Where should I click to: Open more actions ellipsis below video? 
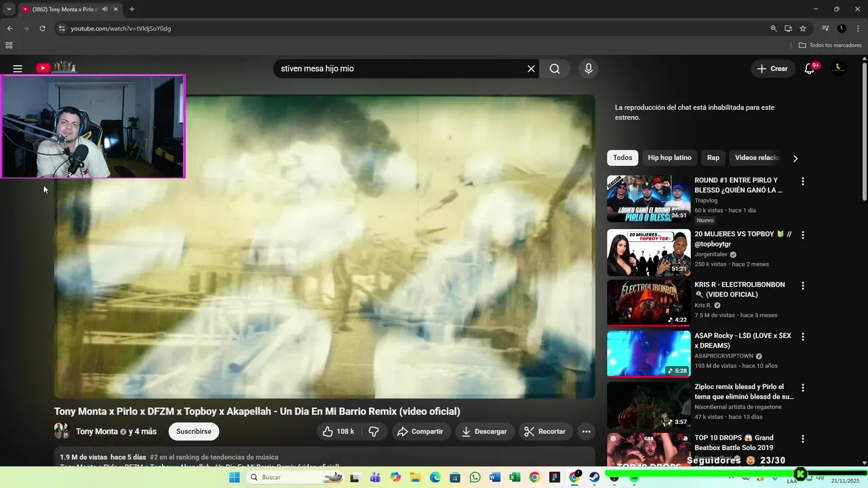(587, 432)
